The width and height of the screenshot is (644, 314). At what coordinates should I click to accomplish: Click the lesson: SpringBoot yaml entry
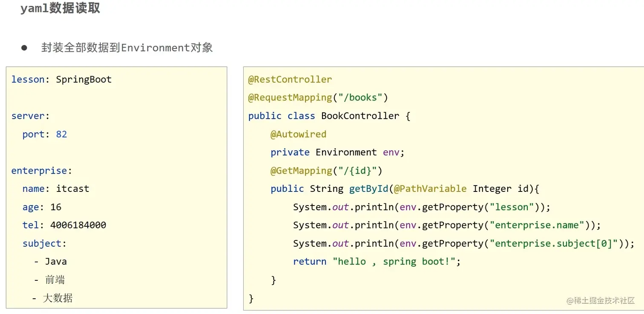(x=61, y=79)
